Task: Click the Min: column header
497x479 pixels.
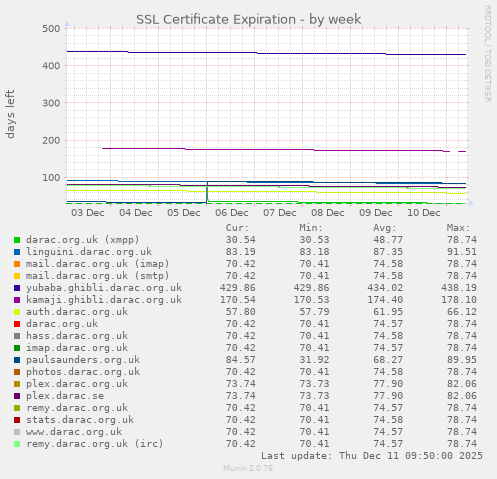Action: point(311,228)
